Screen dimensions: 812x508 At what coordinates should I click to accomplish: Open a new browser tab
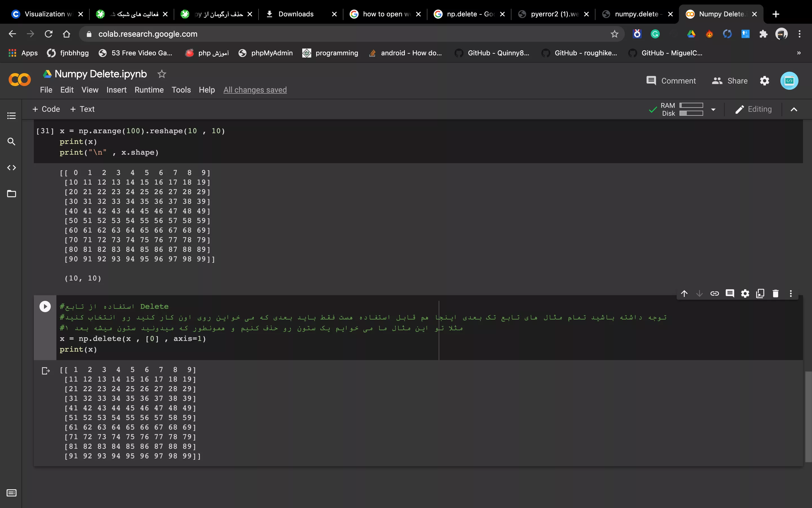tap(776, 14)
